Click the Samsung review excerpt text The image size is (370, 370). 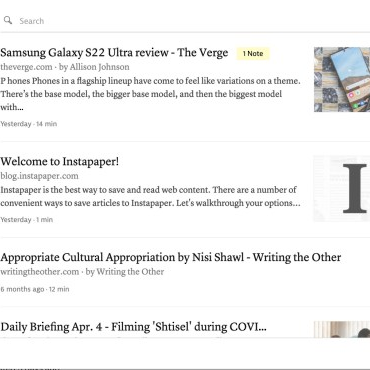150,94
